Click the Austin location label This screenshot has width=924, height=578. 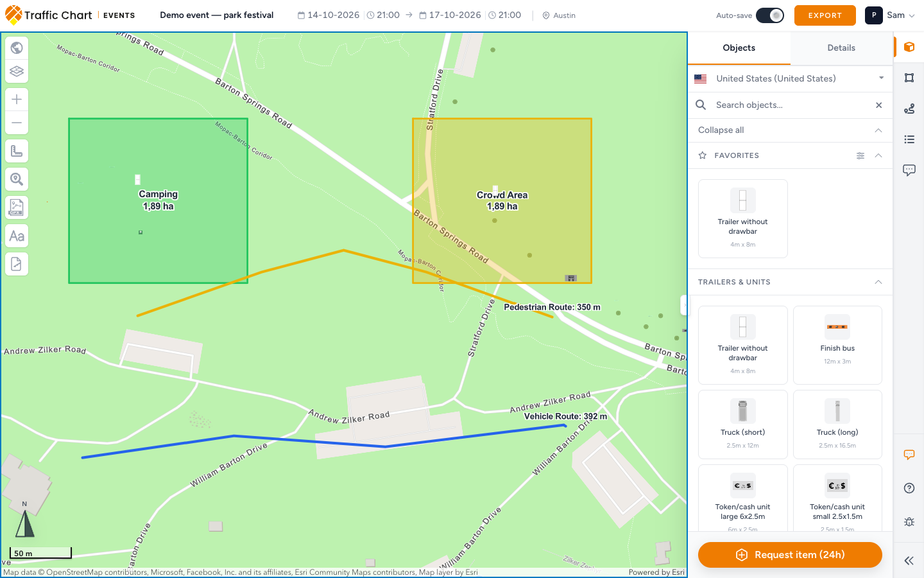[559, 15]
